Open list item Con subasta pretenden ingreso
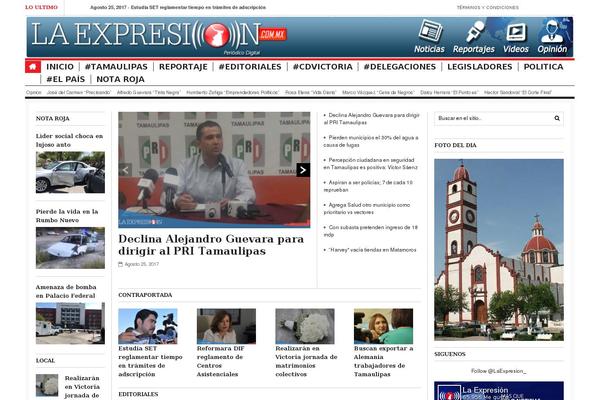Image resolution: width=600 pixels, height=400 pixels. tap(370, 231)
